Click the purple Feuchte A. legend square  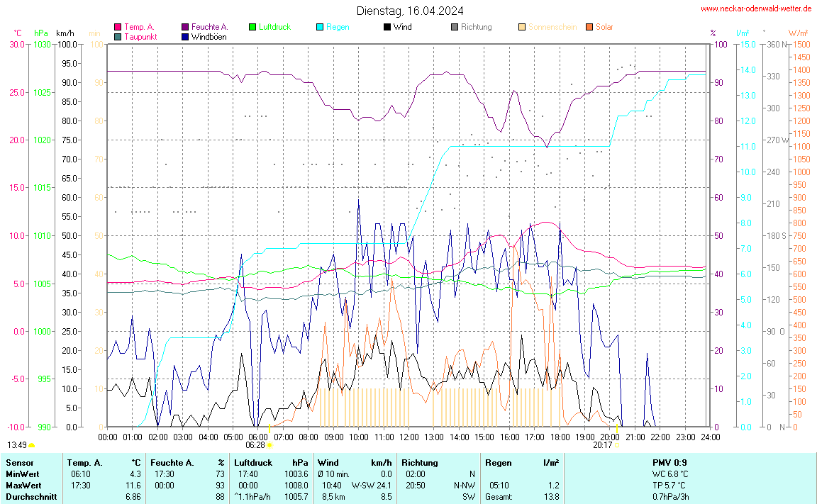[x=185, y=27]
